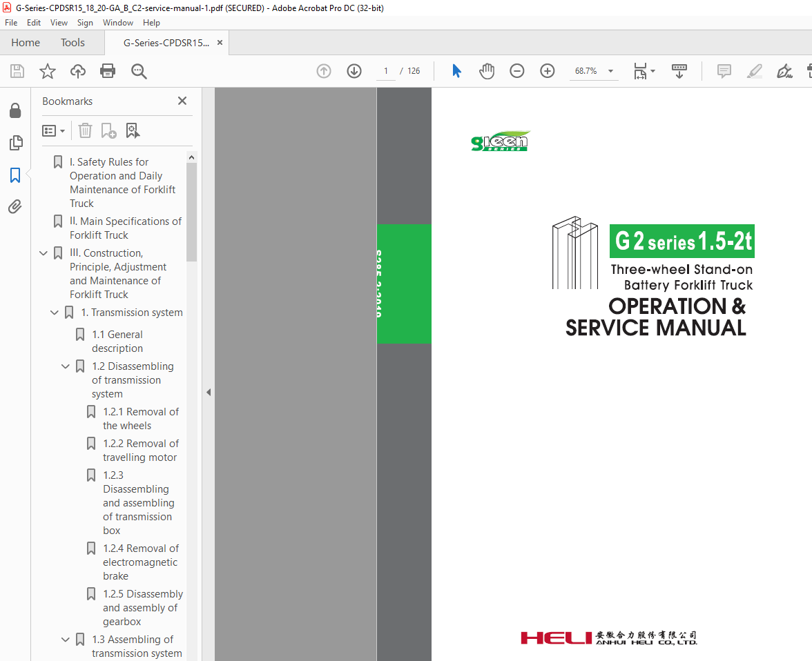Click the fit page scrolling icon
Image resolution: width=812 pixels, height=661 pixels.
(640, 71)
